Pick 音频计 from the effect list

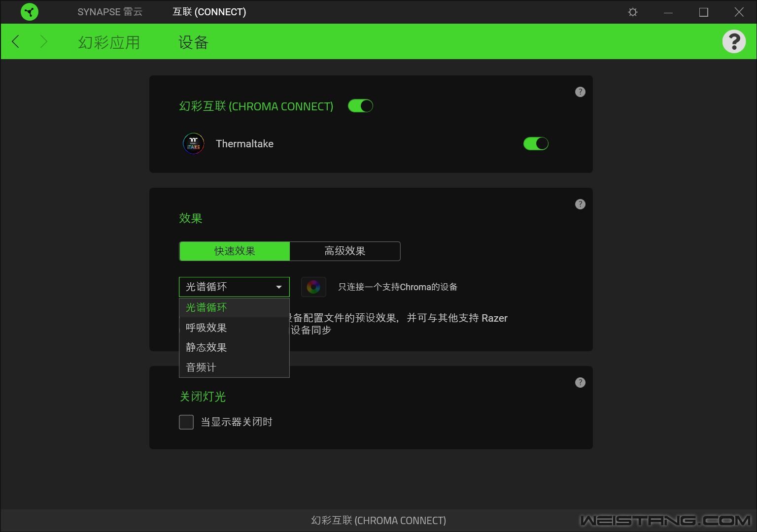click(x=234, y=367)
